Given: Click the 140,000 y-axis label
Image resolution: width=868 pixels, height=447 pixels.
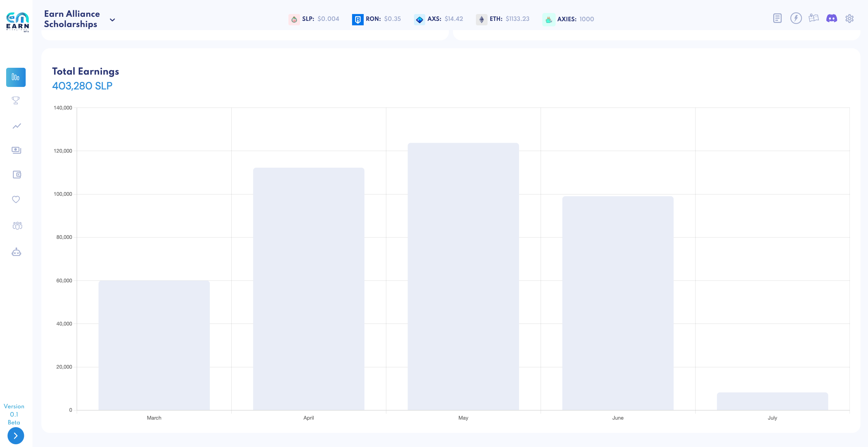Looking at the screenshot, I should [63, 108].
